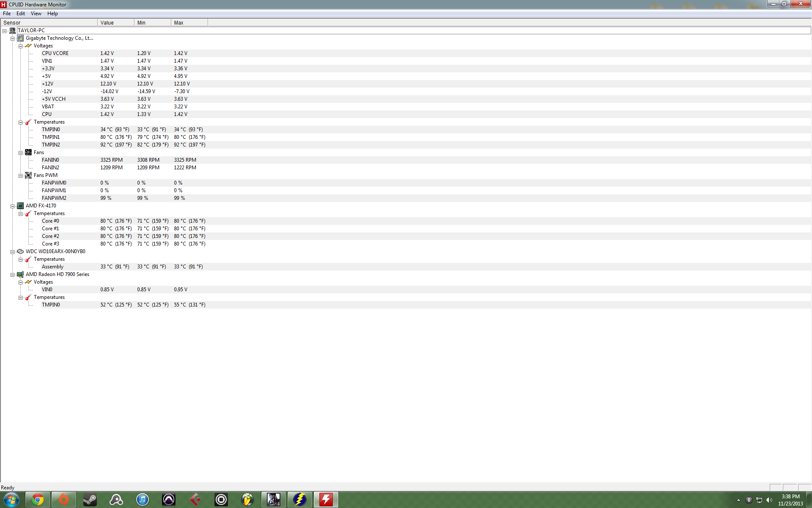
Task: Click the Radeon Voltages lightning icon
Action: tap(28, 282)
